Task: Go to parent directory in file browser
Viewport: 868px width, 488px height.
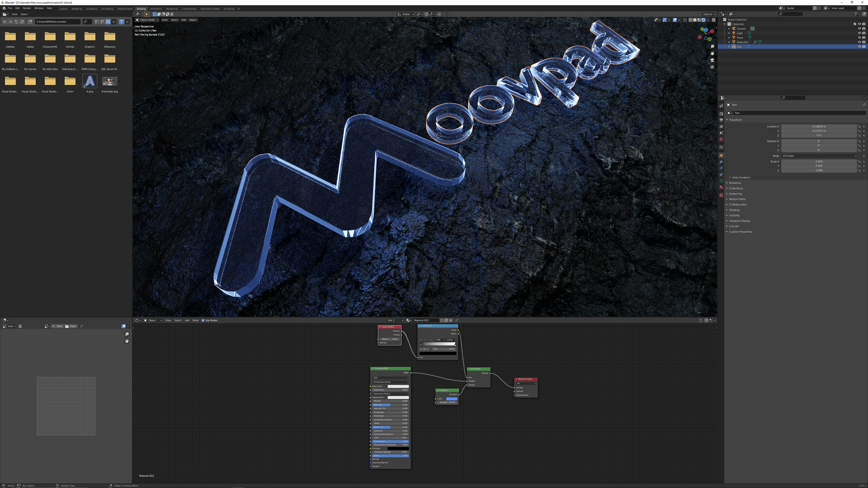Action: (x=16, y=21)
